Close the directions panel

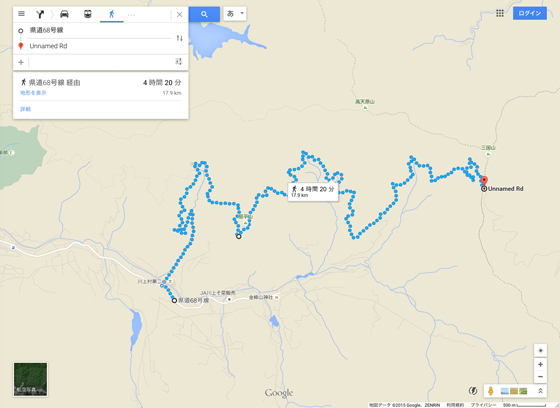[180, 14]
